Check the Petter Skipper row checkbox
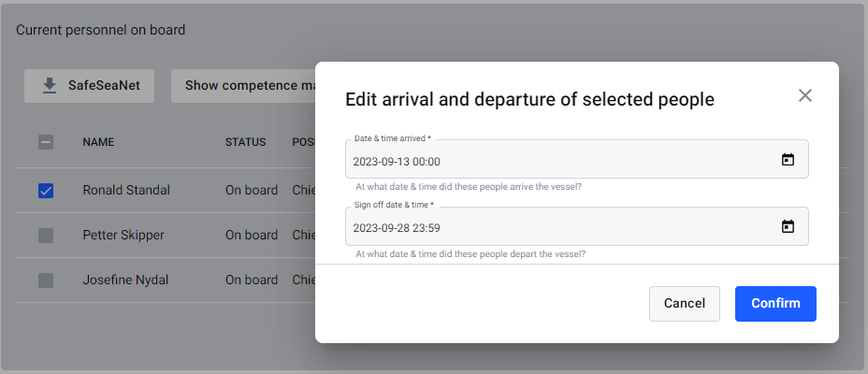 coord(46,236)
